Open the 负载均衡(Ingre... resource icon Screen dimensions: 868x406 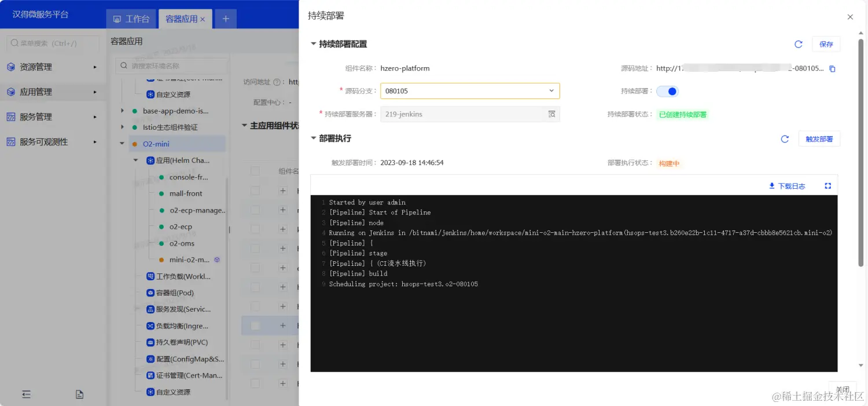150,326
